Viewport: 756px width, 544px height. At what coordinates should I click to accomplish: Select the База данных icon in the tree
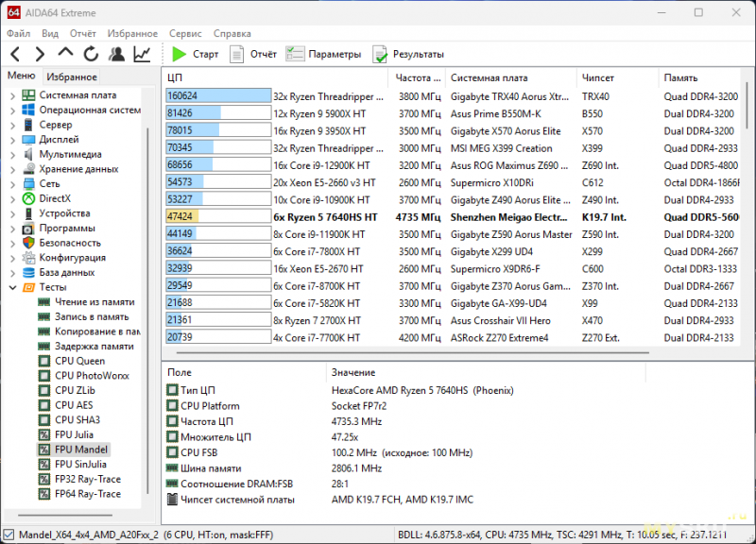pyautogui.click(x=29, y=272)
